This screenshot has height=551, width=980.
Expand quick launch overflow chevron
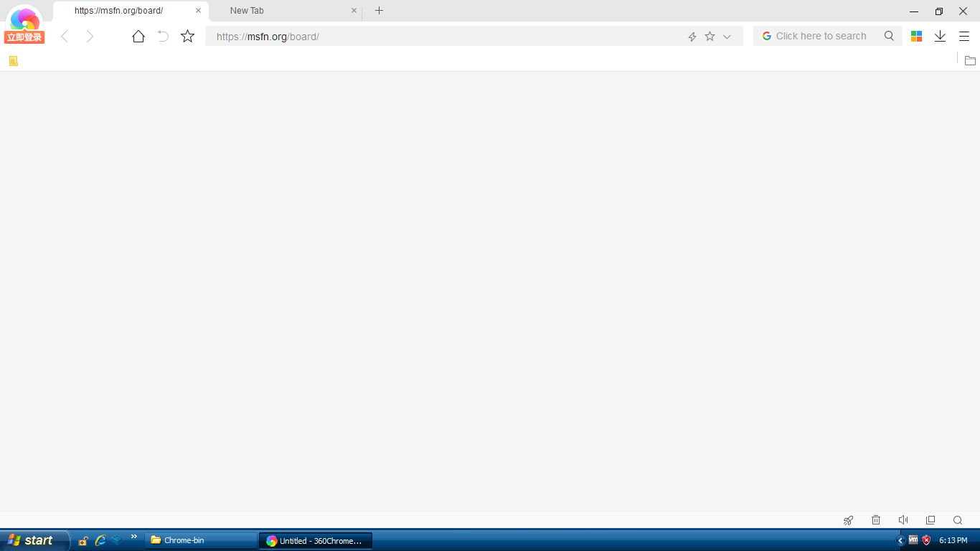(133, 537)
